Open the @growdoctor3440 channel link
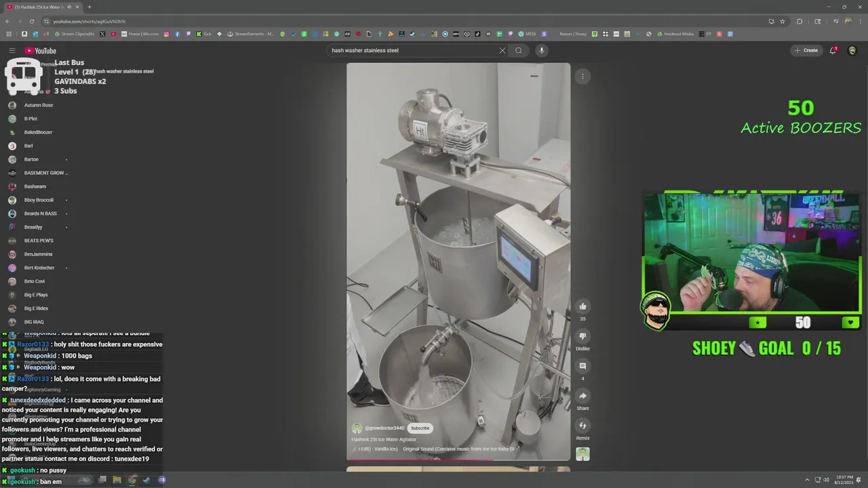The height and width of the screenshot is (488, 868). tap(384, 428)
